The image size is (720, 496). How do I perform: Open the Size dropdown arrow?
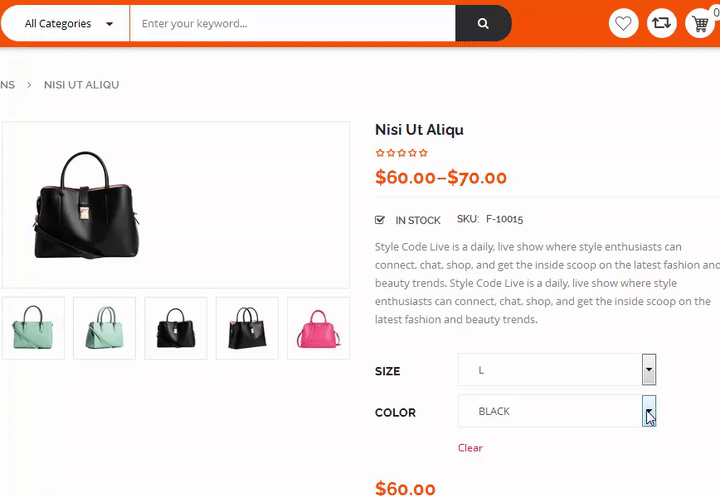[649, 370]
